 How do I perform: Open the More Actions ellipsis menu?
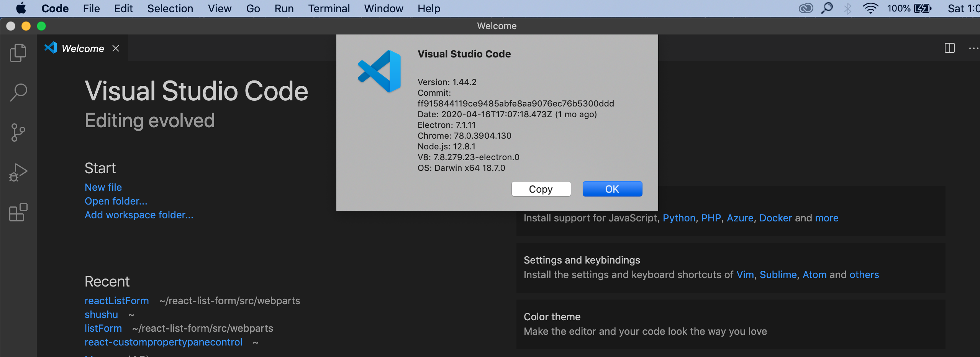pos(973,48)
